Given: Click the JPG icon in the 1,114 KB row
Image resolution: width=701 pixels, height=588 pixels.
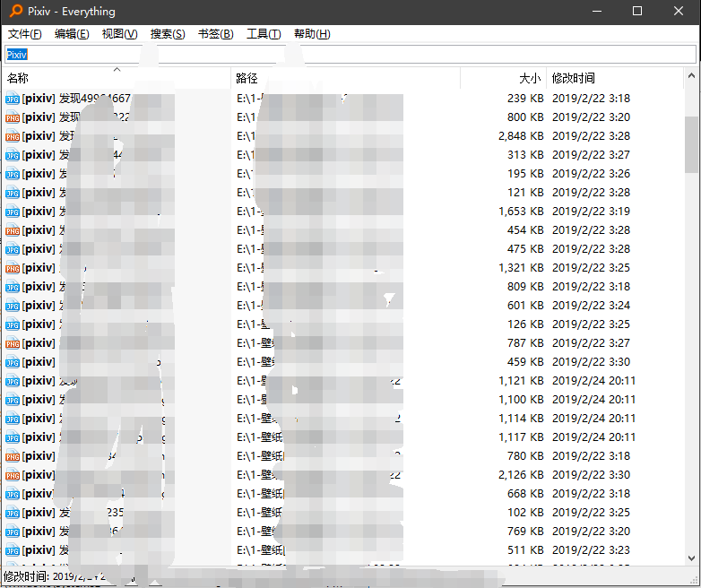Looking at the screenshot, I should (13, 419).
